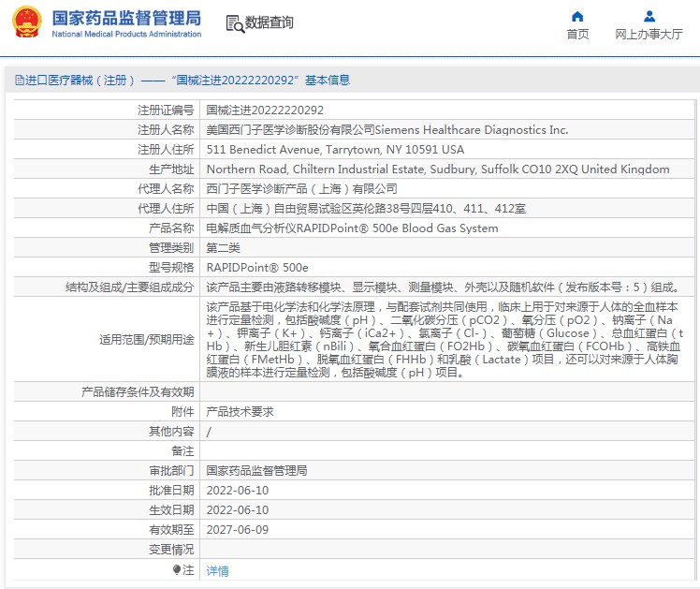Click the 批准日期 row label
700x589 pixels.
[171, 491]
